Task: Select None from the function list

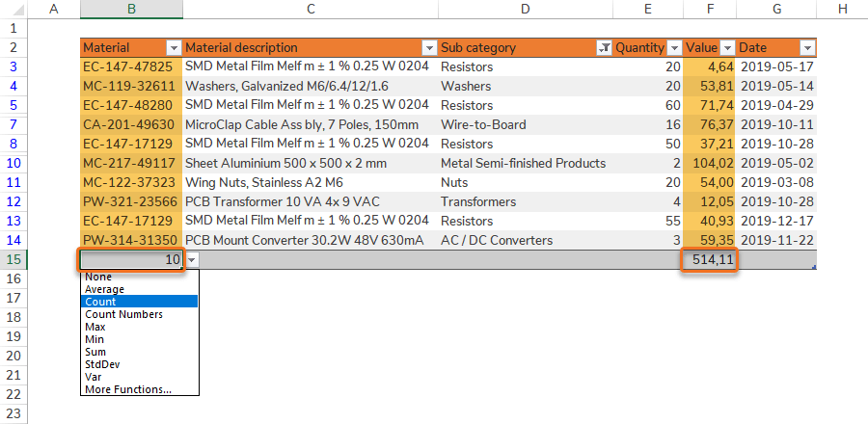Action: [x=98, y=277]
